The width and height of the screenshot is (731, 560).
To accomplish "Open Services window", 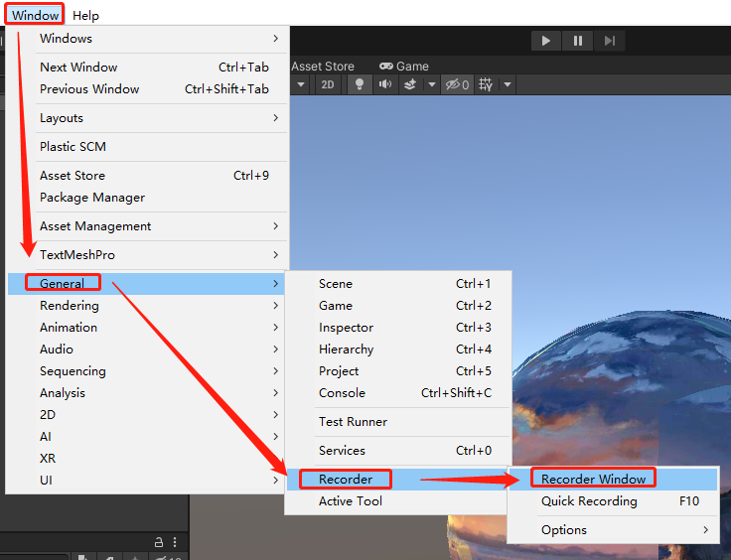I will tap(398, 451).
